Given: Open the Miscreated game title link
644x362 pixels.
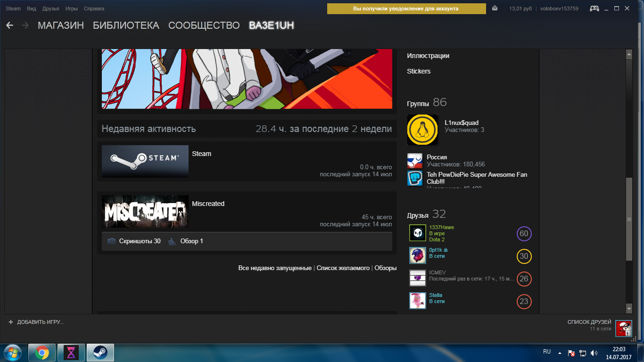Looking at the screenshot, I should (208, 204).
